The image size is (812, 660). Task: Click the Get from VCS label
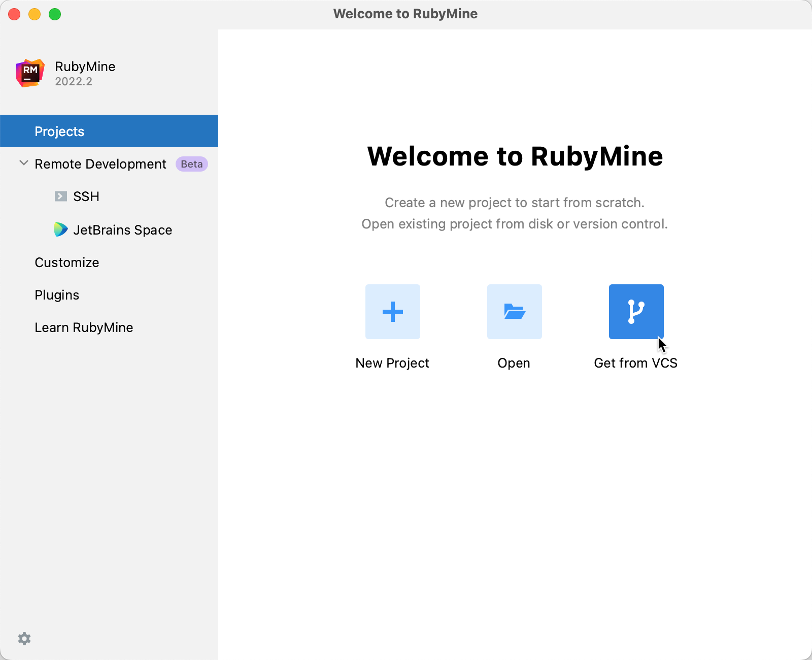(x=636, y=362)
